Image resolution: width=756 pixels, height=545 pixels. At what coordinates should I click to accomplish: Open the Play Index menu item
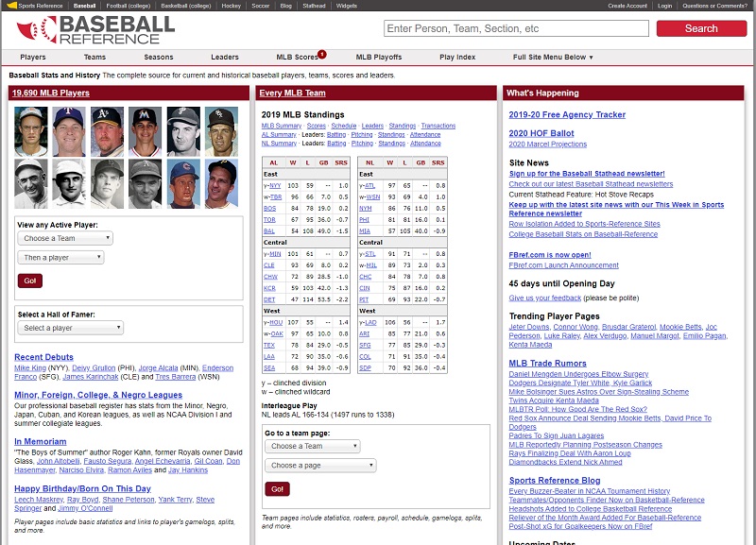[x=457, y=57]
